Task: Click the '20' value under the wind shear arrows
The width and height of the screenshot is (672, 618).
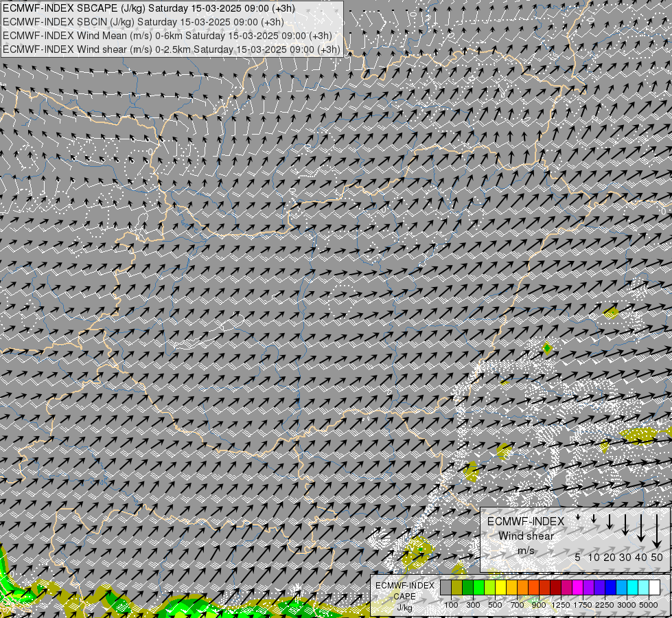Action: 610,557
